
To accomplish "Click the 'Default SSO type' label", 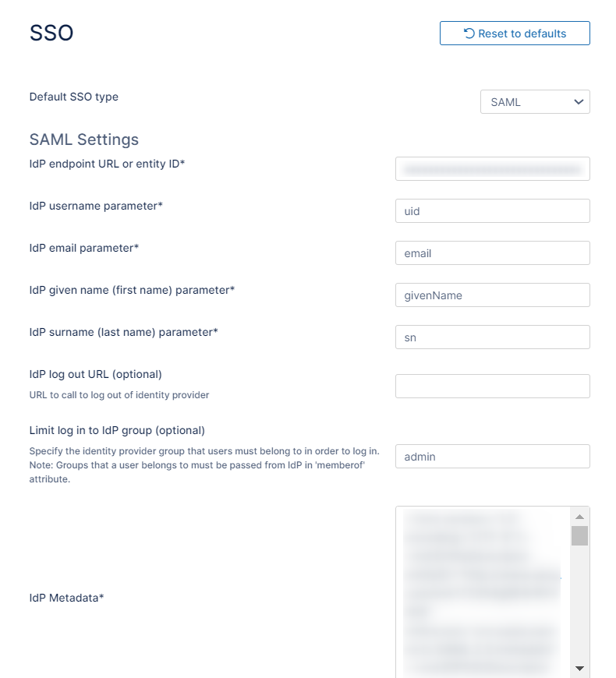I will point(74,97).
